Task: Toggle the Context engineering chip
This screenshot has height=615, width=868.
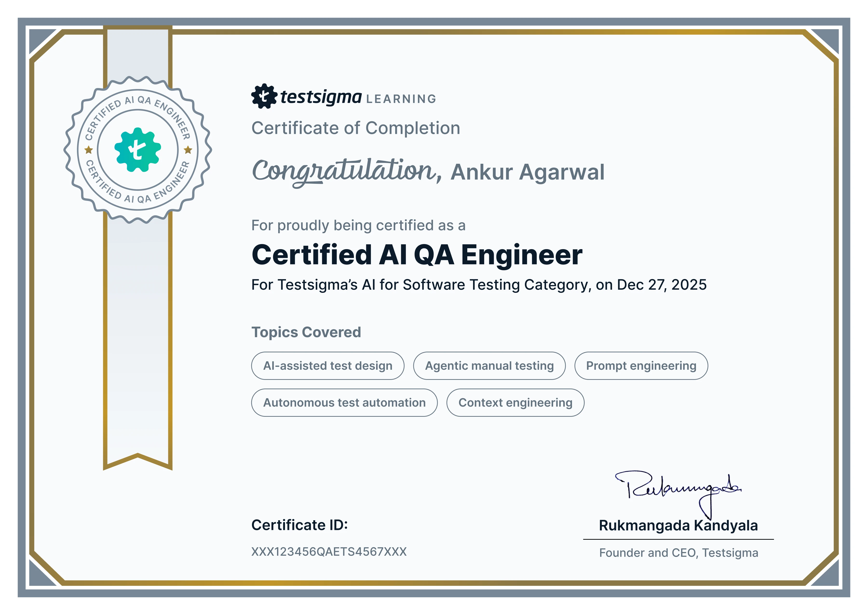Action: pyautogui.click(x=515, y=403)
